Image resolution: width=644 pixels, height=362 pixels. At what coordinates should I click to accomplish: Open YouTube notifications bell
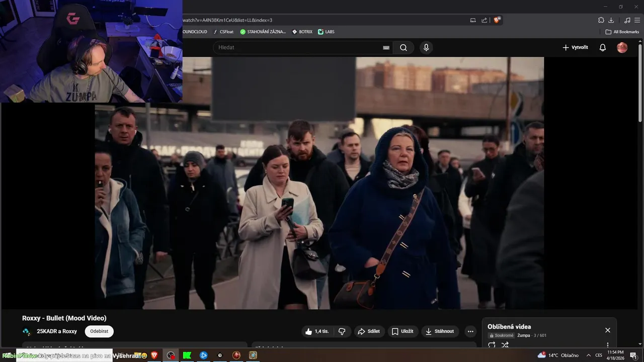click(602, 48)
